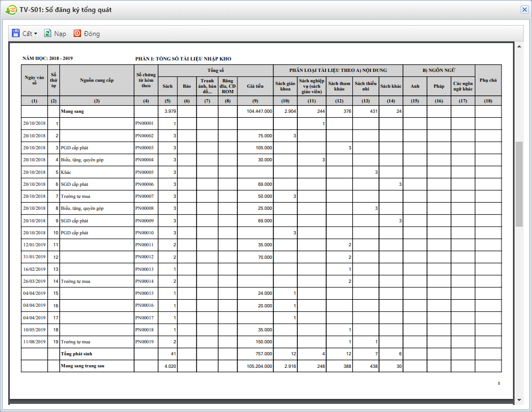Click 'Tổng phát sinh' row label
The height and width of the screenshot is (412, 532).
coord(76,354)
